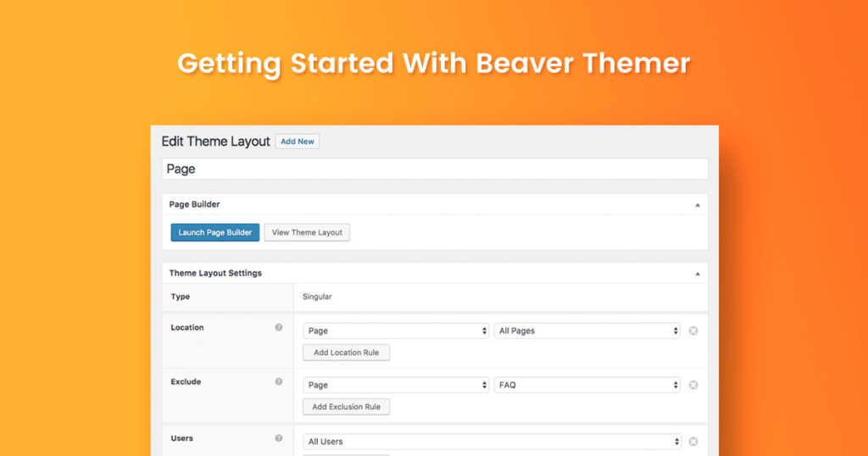Remove the All Pages location rule
The height and width of the screenshot is (456, 868).
coord(693,331)
